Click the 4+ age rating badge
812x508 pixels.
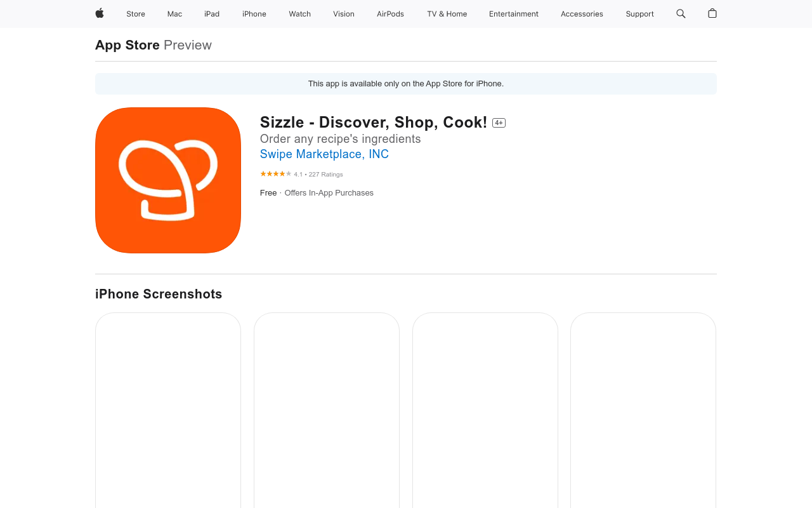pos(499,123)
